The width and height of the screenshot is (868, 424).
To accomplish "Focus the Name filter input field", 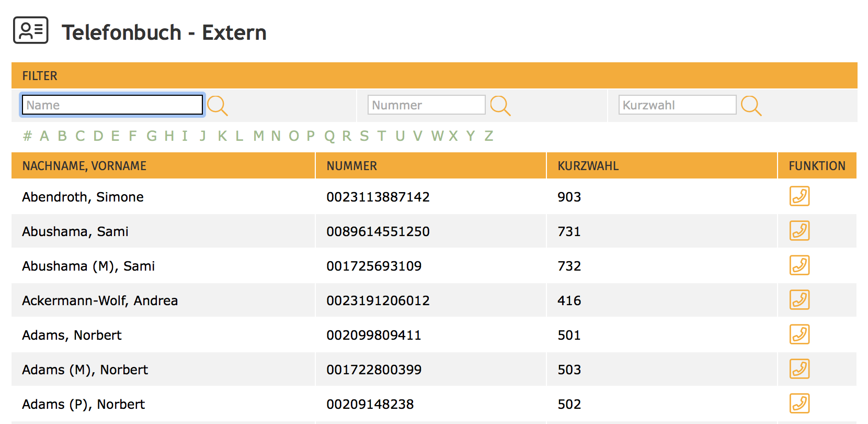I will click(112, 105).
